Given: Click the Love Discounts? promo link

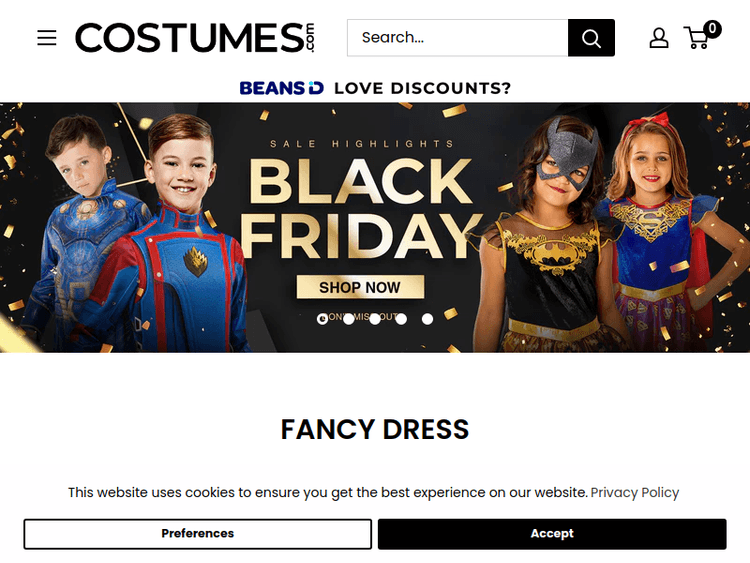Looking at the screenshot, I should 422,88.
